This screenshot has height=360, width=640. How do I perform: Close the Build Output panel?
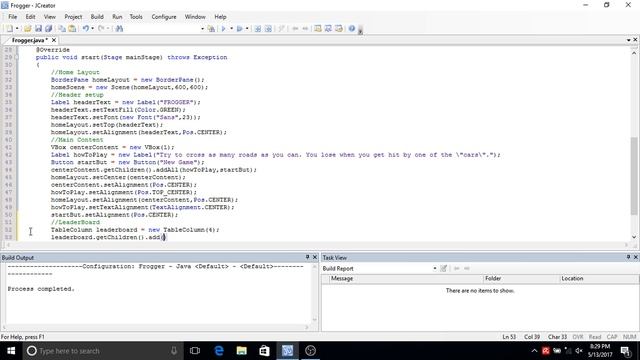pyautogui.click(x=315, y=257)
